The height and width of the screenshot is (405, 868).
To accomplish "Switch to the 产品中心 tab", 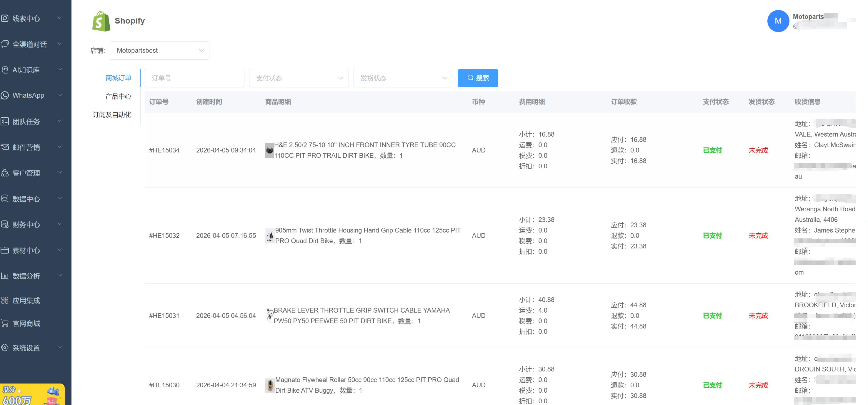I will 118,97.
